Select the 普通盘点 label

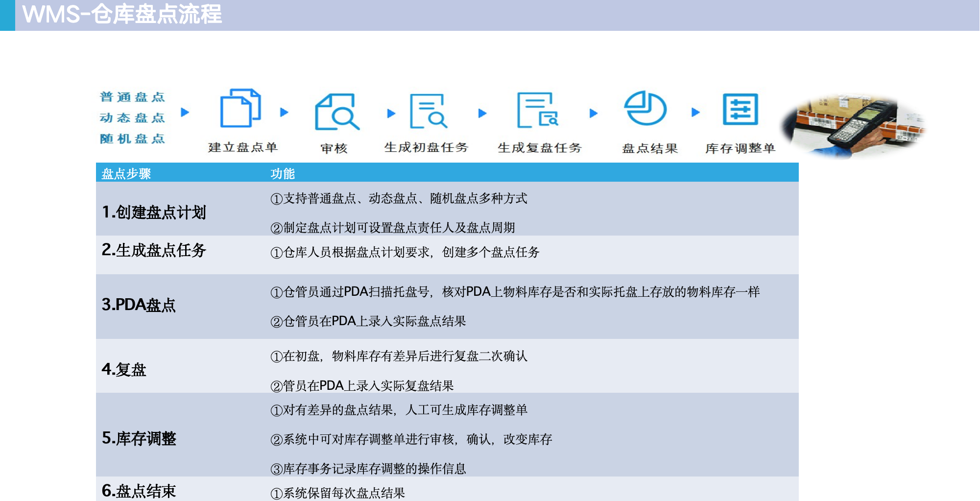(x=132, y=97)
